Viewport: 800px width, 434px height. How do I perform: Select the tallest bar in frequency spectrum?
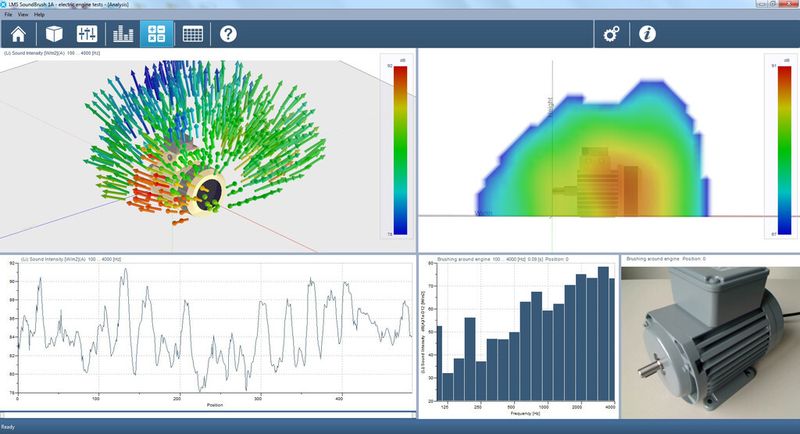[x=603, y=334]
